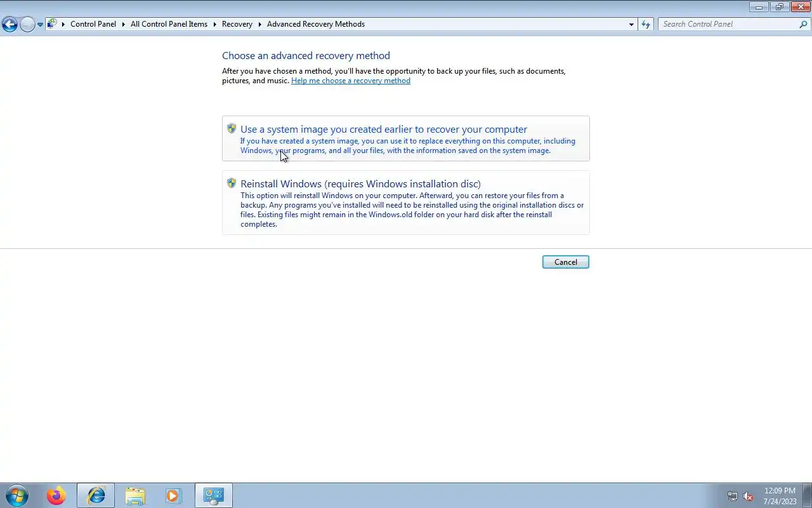Open Windows Explorer from the taskbar
The width and height of the screenshot is (812, 508).
[135, 495]
